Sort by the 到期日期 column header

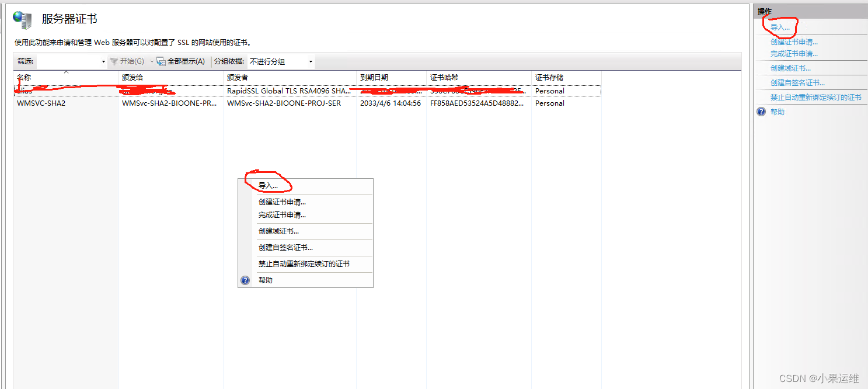391,77
